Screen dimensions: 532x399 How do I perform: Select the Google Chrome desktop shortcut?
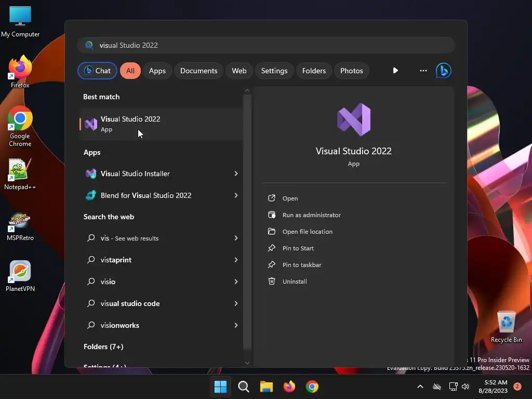(x=20, y=126)
